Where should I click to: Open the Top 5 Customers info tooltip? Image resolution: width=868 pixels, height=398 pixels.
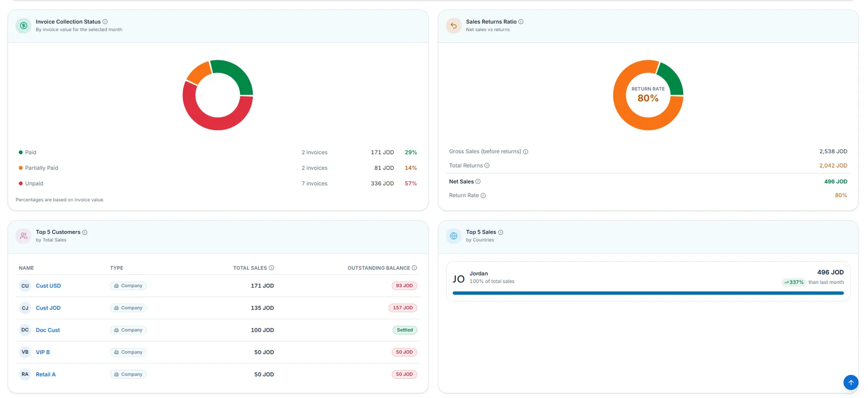pos(85,232)
